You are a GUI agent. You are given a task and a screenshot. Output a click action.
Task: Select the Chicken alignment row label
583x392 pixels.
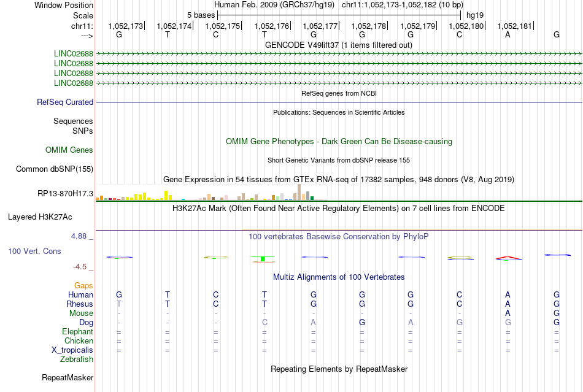[x=79, y=340]
